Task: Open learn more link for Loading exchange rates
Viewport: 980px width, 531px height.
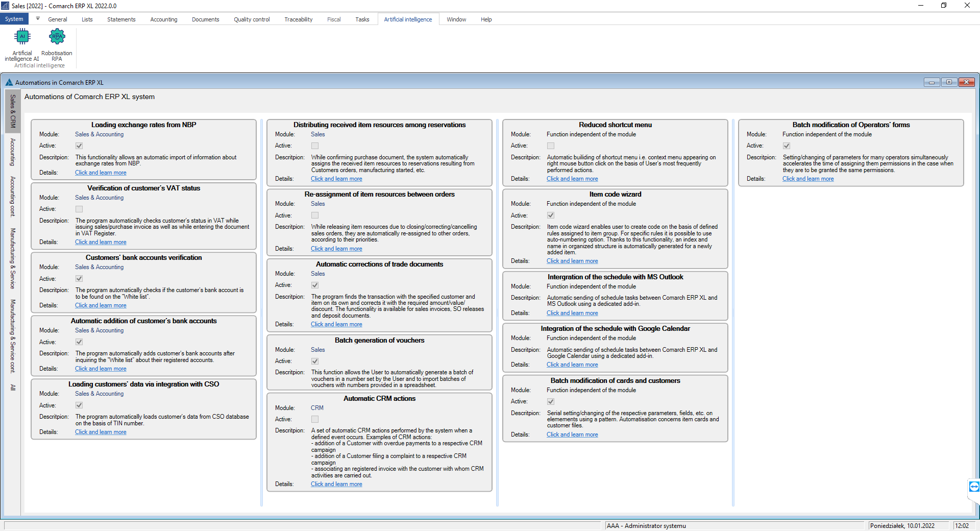Action: point(101,173)
